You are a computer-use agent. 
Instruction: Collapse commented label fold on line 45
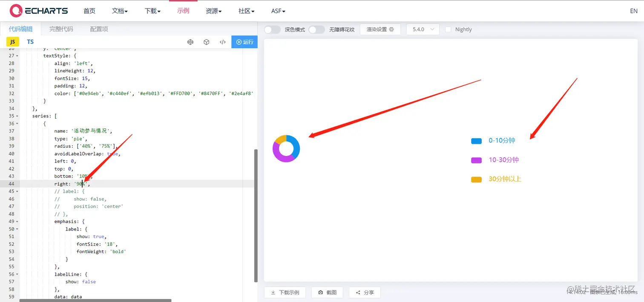(x=17, y=191)
